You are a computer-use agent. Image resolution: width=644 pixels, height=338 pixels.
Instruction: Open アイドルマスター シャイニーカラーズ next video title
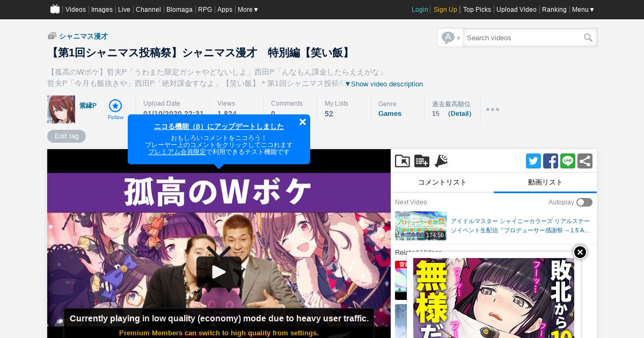(520, 225)
